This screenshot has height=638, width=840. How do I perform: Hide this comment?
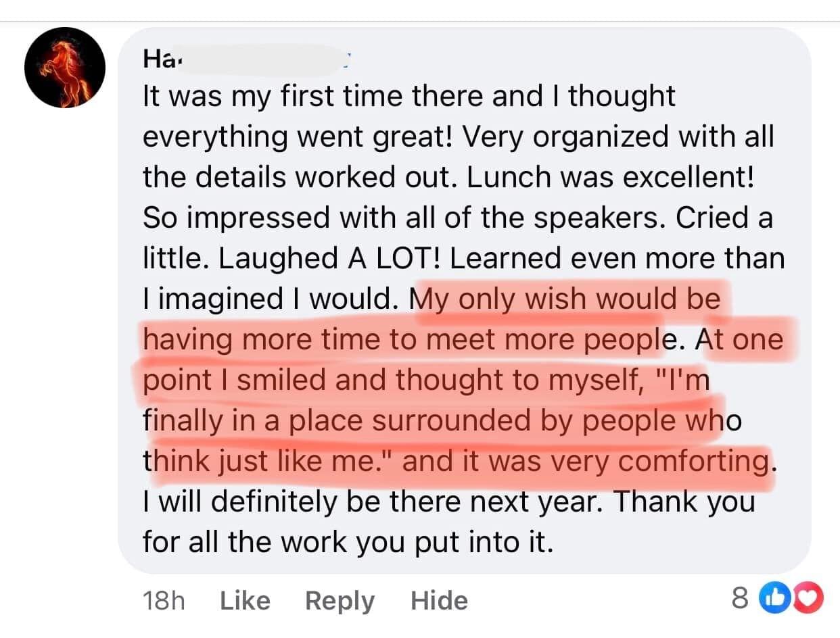pyautogui.click(x=439, y=601)
